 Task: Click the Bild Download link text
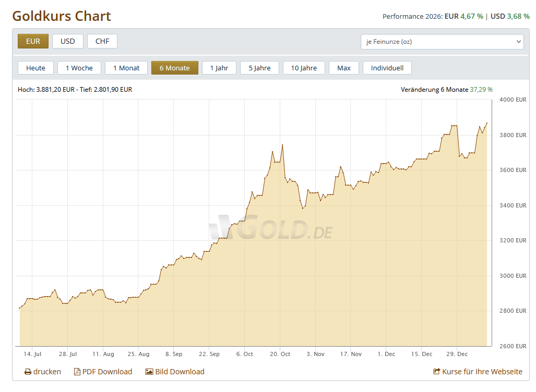click(180, 372)
